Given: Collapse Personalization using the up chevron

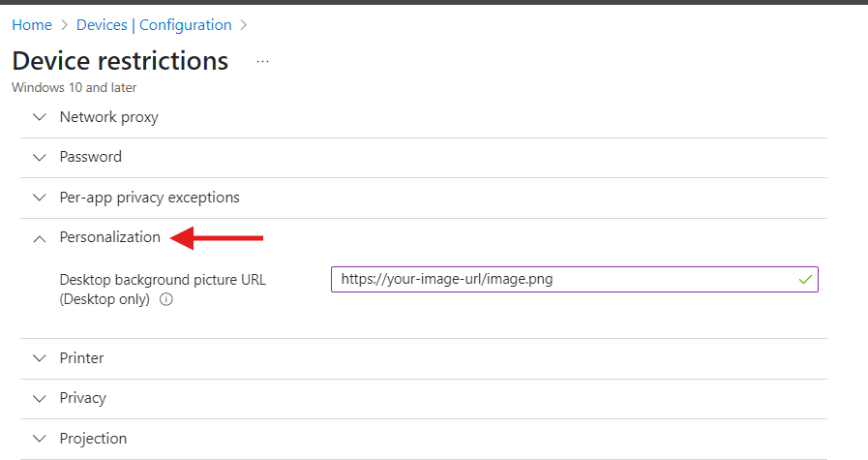Looking at the screenshot, I should click(x=39, y=238).
